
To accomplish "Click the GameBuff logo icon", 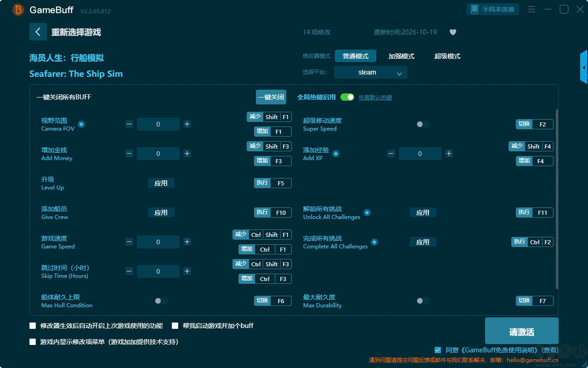I will coord(18,10).
